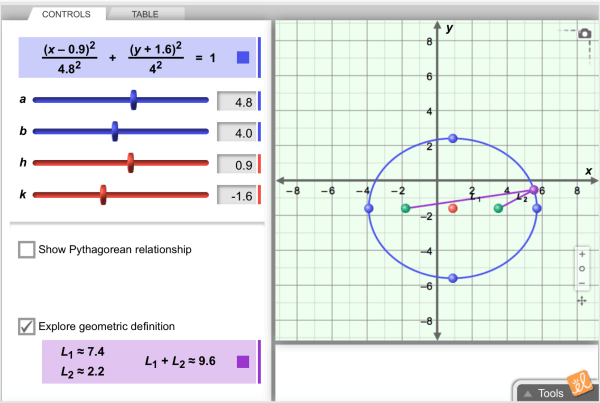Click the camera screenshot icon

tap(583, 33)
